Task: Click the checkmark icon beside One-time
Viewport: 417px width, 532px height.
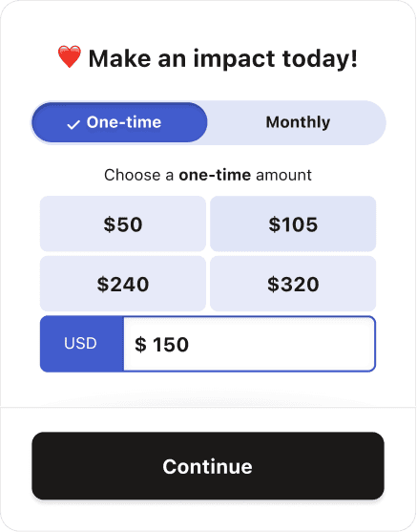Action: click(73, 125)
